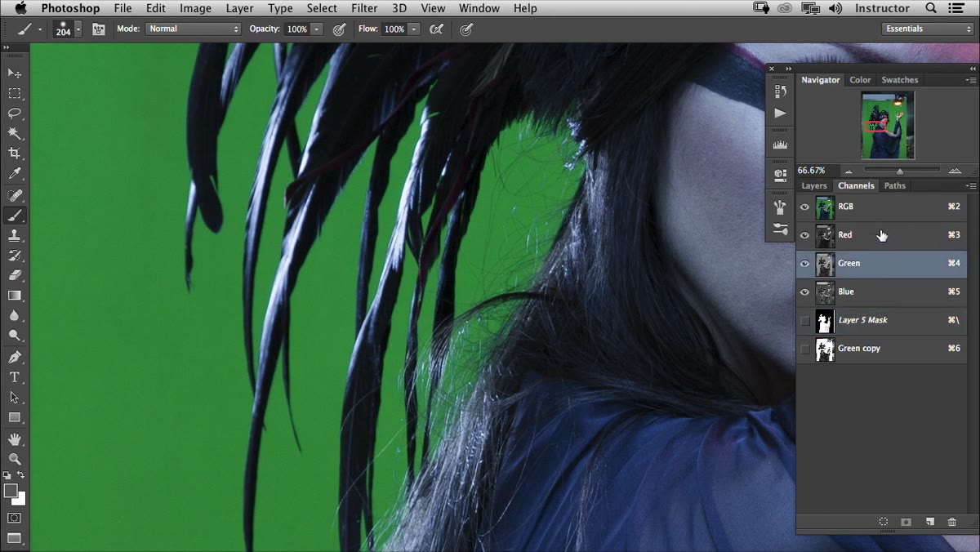The height and width of the screenshot is (552, 980).
Task: Select the Zoom tool
Action: [15, 459]
